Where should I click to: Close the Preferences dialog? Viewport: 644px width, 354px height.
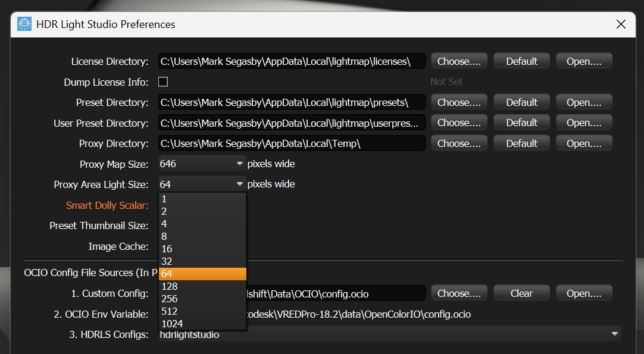pyautogui.click(x=621, y=24)
